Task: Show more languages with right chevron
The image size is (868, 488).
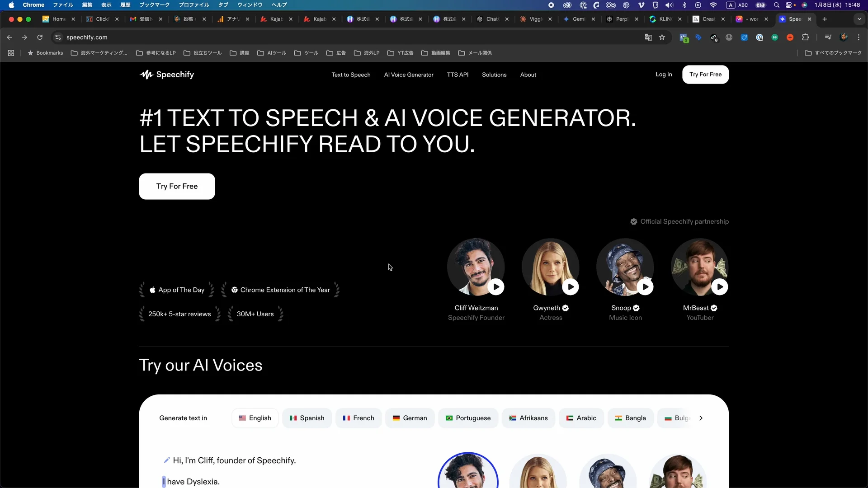Action: [x=701, y=418]
